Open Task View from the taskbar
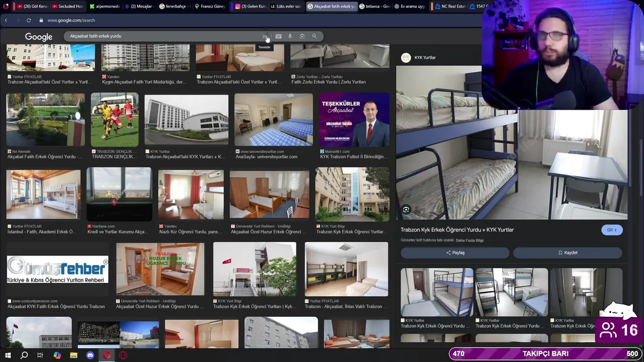This screenshot has width=644, height=362. tap(40, 355)
